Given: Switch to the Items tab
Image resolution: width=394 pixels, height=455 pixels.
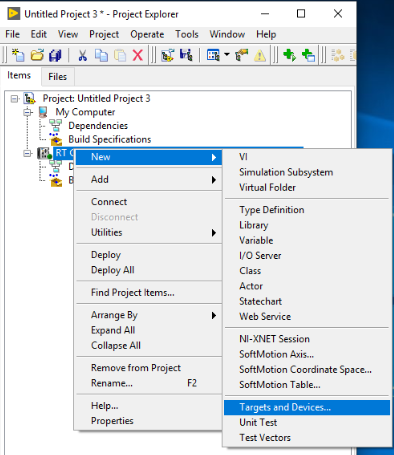Looking at the screenshot, I should pos(19,76).
